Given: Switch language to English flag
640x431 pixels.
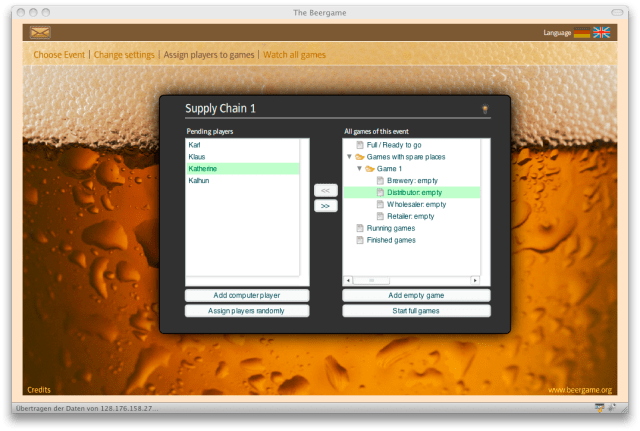Looking at the screenshot, I should (x=601, y=33).
